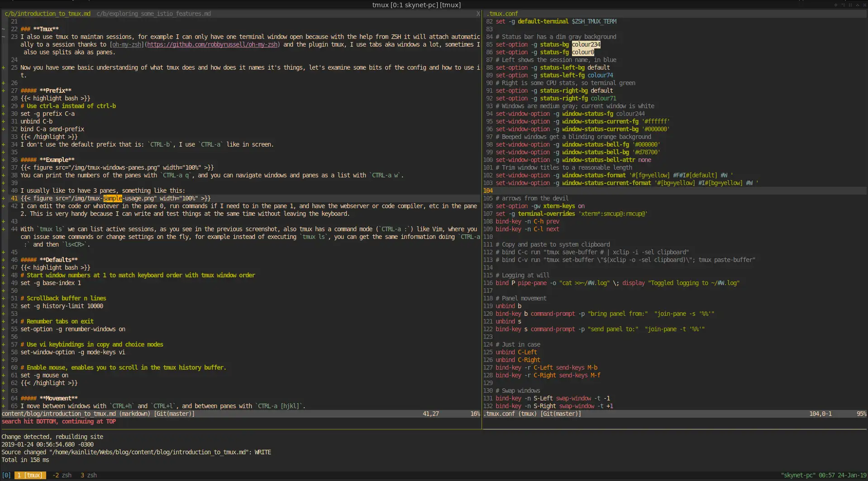Click the line 'unbind b'
The width and height of the screenshot is (868, 481).
tap(509, 306)
